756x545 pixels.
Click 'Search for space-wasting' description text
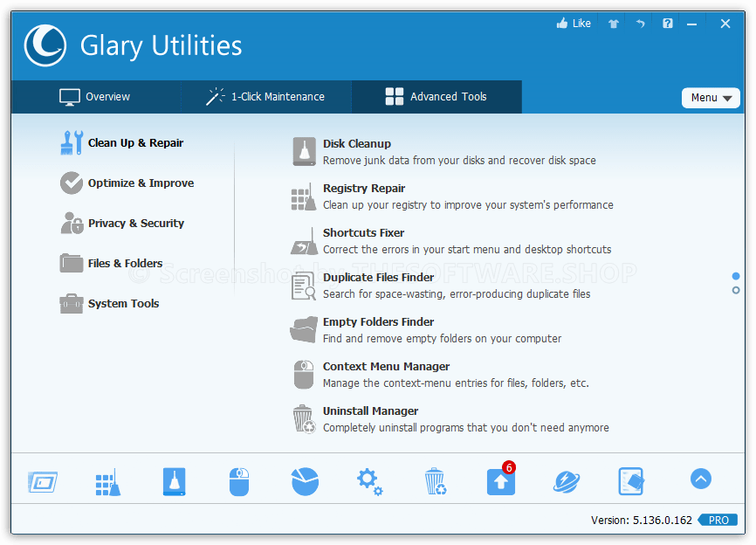(457, 294)
